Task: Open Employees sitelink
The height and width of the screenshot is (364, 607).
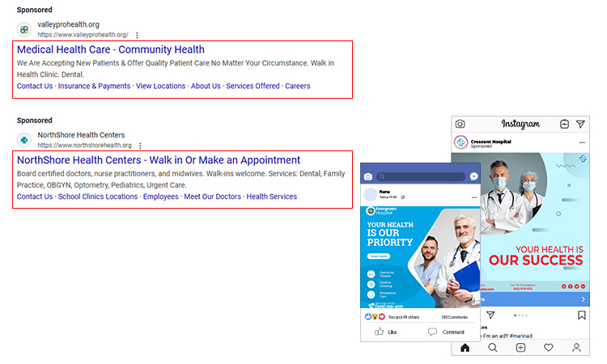Action: tap(161, 197)
